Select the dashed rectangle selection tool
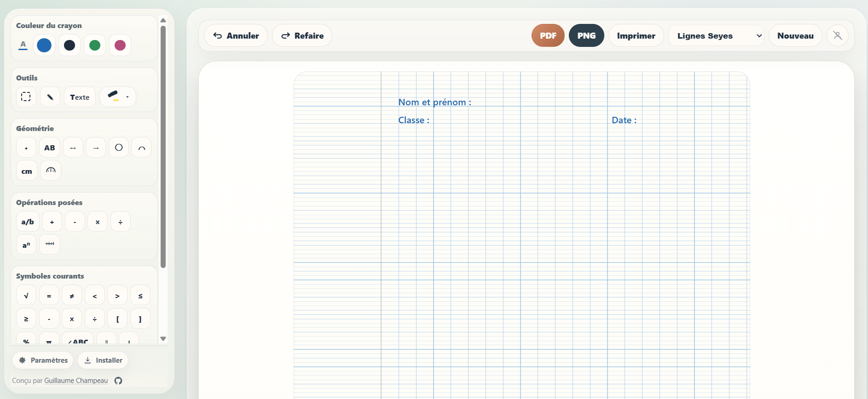 (x=26, y=97)
